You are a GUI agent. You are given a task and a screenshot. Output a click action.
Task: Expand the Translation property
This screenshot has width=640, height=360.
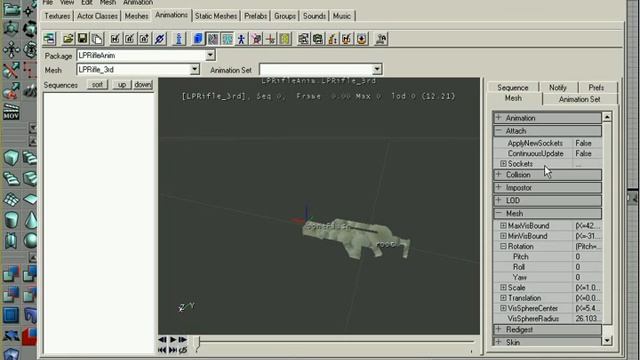503,298
